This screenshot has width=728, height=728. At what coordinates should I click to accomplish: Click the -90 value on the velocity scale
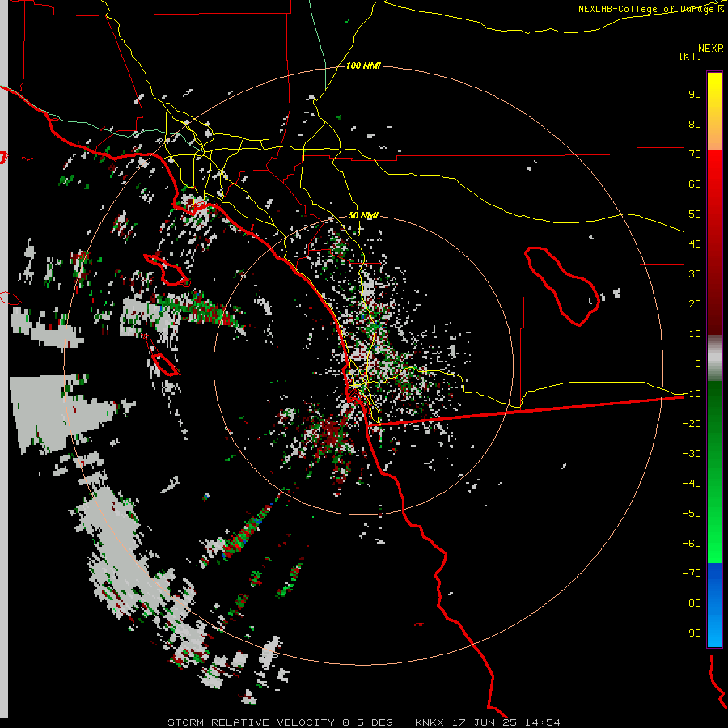pyautogui.click(x=692, y=633)
